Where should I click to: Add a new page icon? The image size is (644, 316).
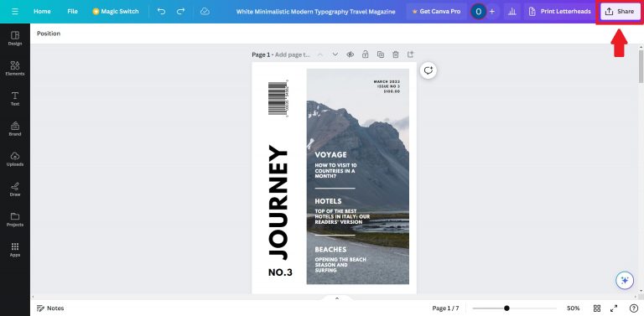pos(410,54)
